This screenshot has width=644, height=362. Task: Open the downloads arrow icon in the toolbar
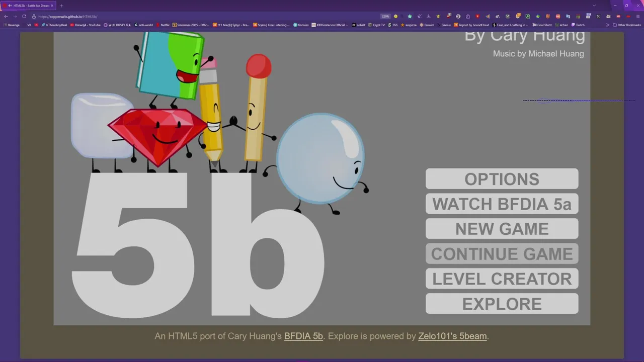click(429, 16)
